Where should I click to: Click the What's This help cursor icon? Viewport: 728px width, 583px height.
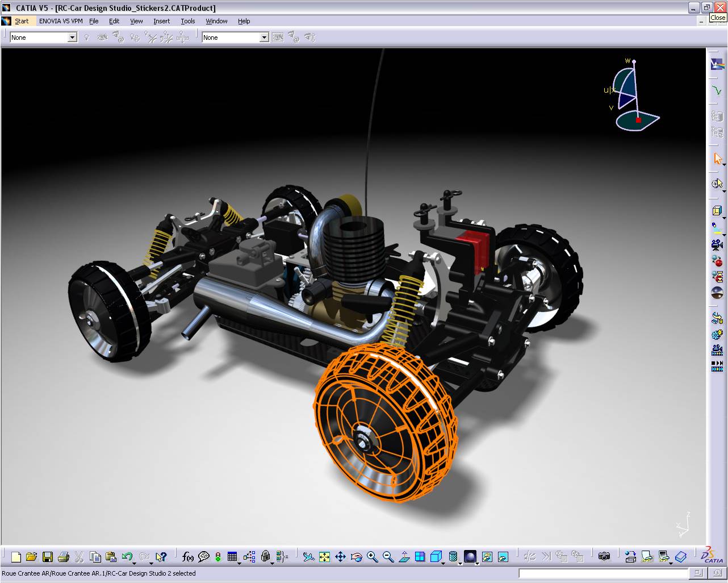click(161, 557)
